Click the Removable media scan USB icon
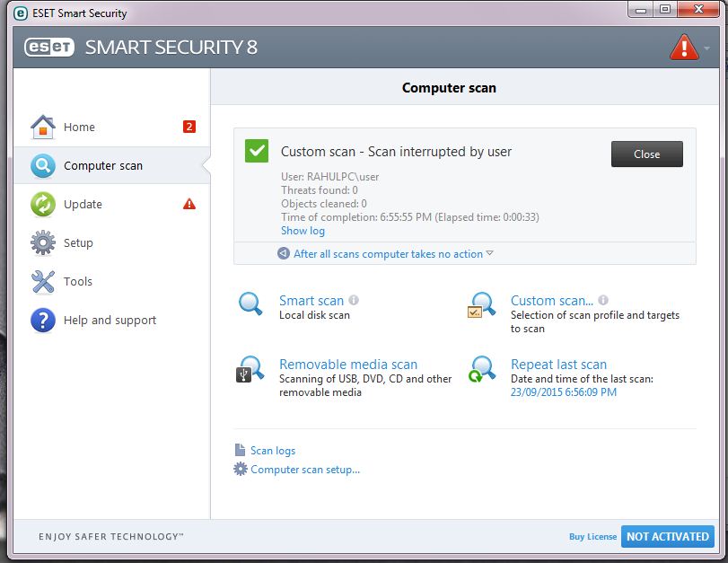This screenshot has width=728, height=563. [x=250, y=369]
